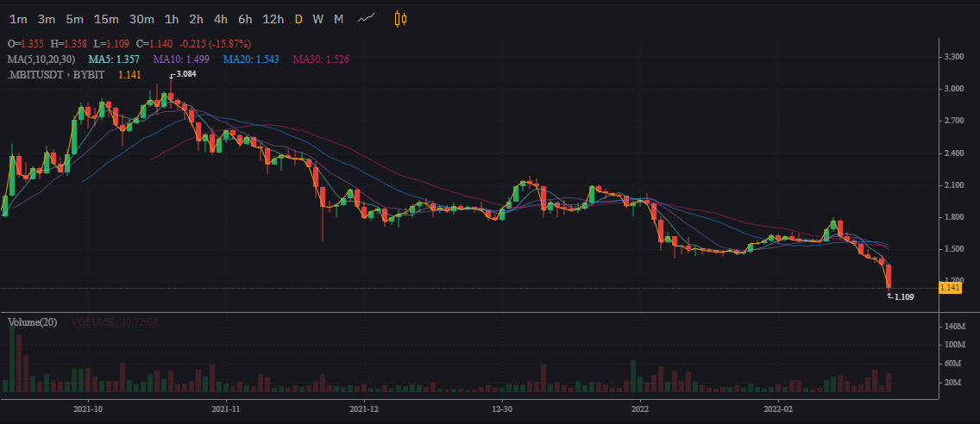Click the MA30: 1.526 value

pyautogui.click(x=321, y=59)
